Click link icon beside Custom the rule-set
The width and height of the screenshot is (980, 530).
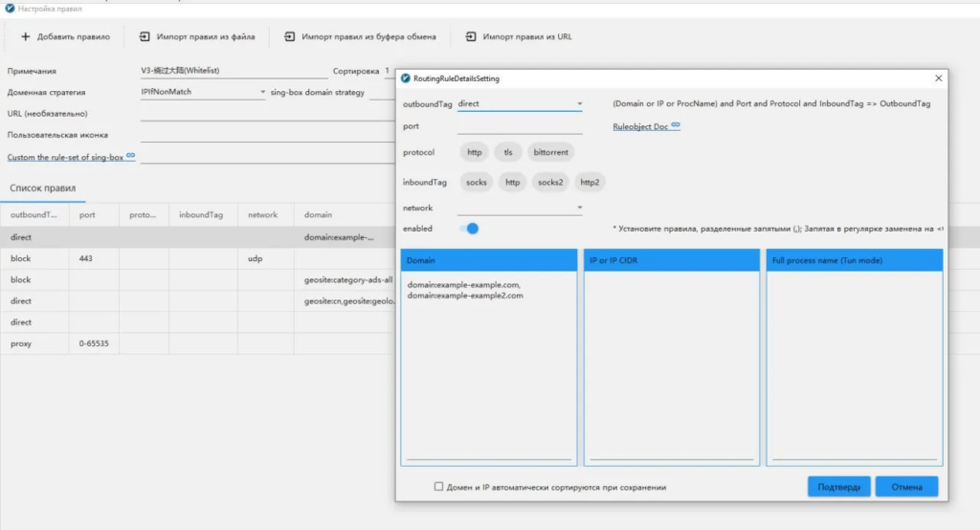pyautogui.click(x=130, y=157)
